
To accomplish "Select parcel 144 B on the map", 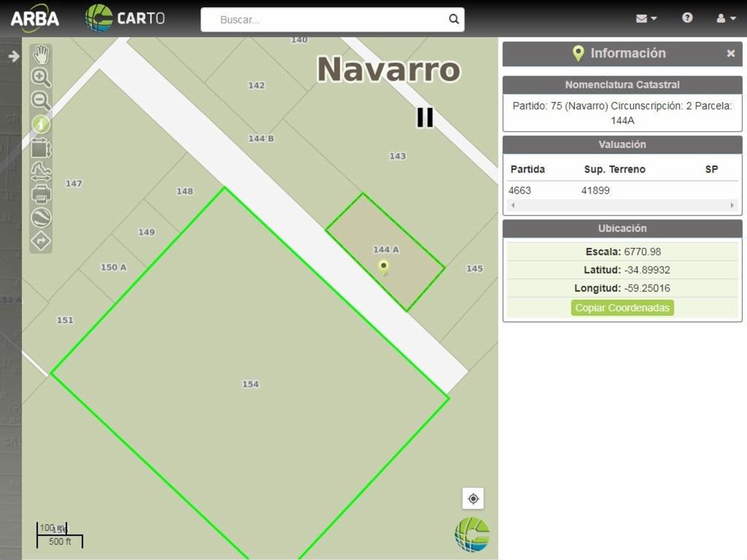I will click(x=261, y=139).
